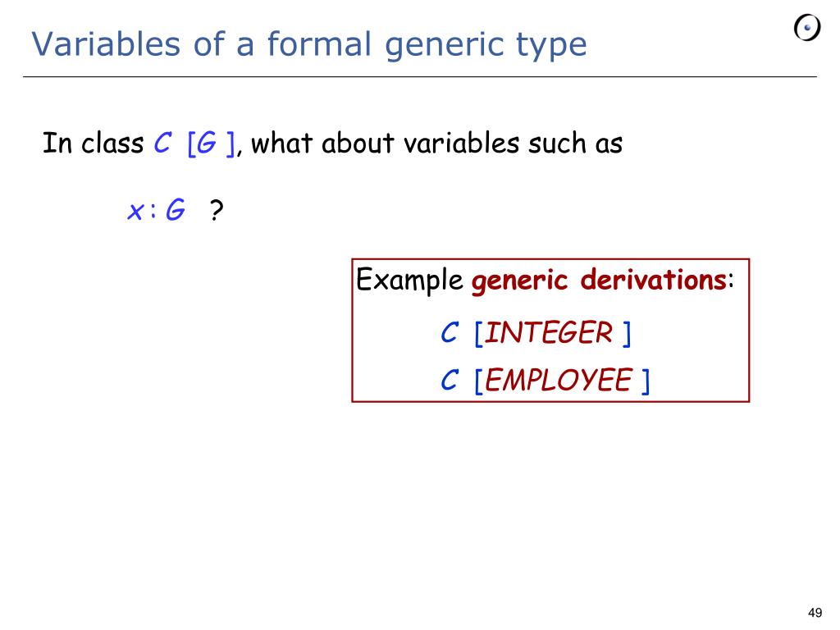Click the circular logo icon at top right
Image resolution: width=840 pixels, height=630 pixels.
point(807,28)
